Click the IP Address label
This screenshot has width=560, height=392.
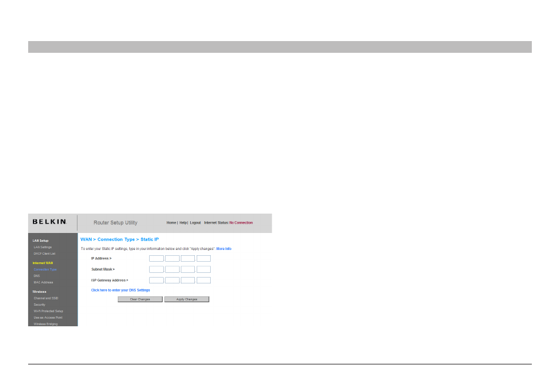pos(102,258)
